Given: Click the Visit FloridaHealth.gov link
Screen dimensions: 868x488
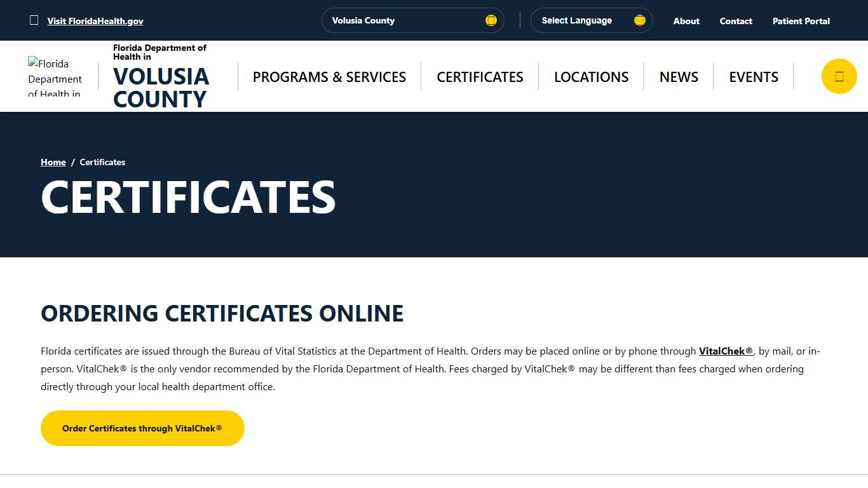Looking at the screenshot, I should [95, 20].
